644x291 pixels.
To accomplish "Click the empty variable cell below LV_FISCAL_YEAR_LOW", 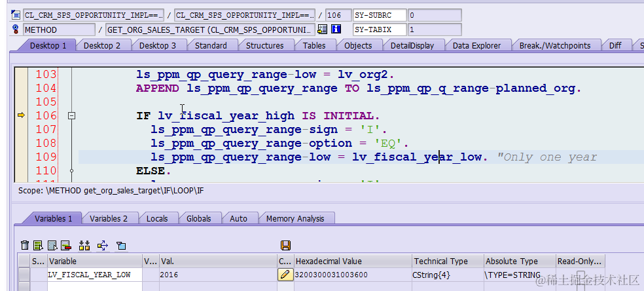I will [95, 286].
